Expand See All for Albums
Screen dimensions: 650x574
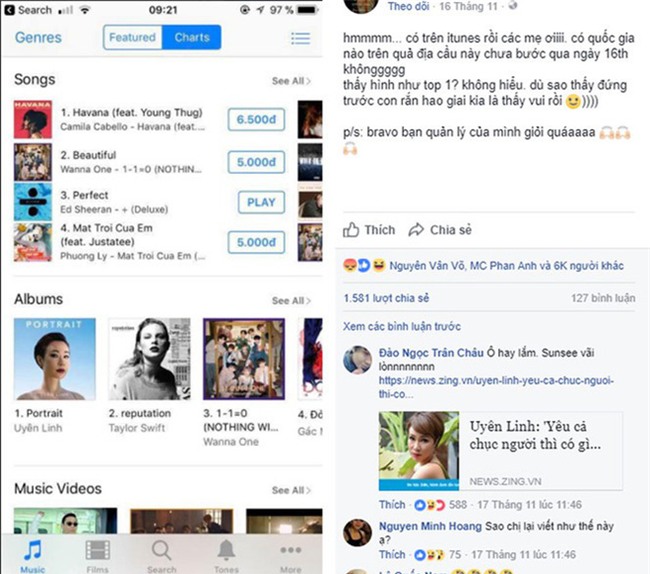[x=291, y=300]
